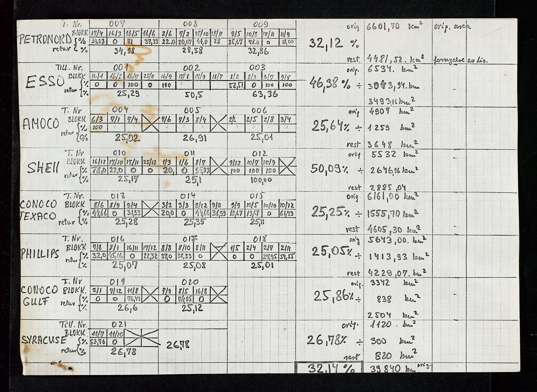Select the SHELL company name

coord(43,167)
